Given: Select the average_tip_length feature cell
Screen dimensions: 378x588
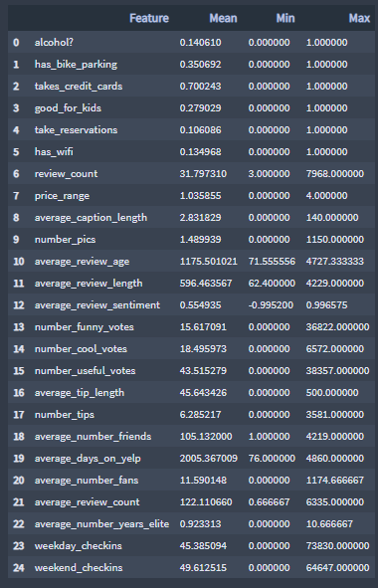Looking at the screenshot, I should (80, 393).
